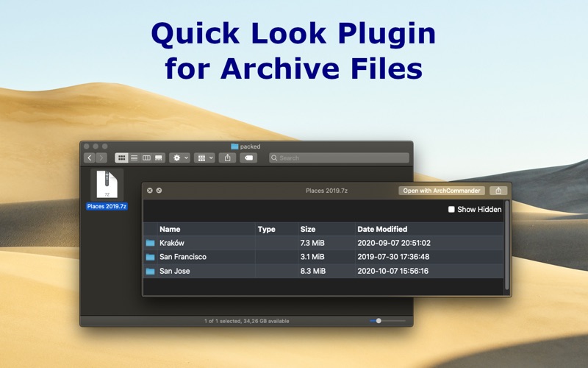Click the Finder status bar selection text
Viewport: 588px width, 368px height.
click(x=246, y=321)
